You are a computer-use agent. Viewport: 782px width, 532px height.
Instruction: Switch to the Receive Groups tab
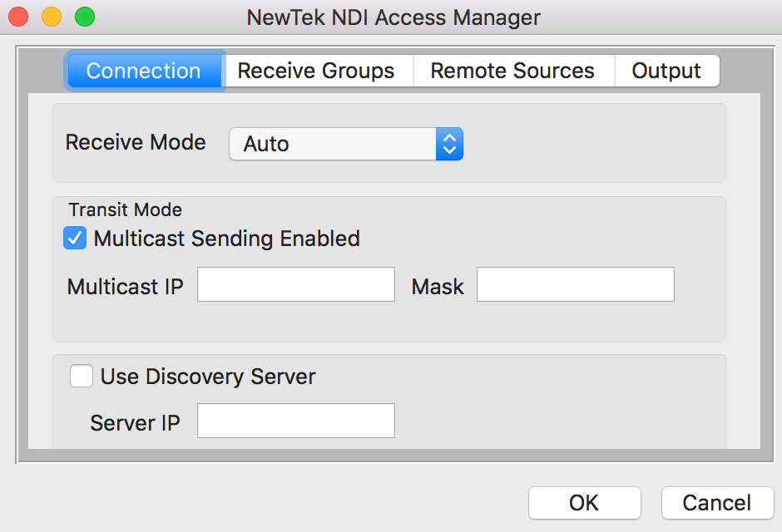click(316, 71)
